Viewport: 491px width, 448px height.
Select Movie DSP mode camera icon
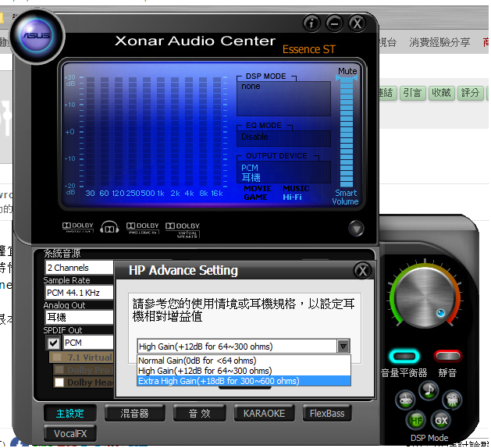pos(452,400)
